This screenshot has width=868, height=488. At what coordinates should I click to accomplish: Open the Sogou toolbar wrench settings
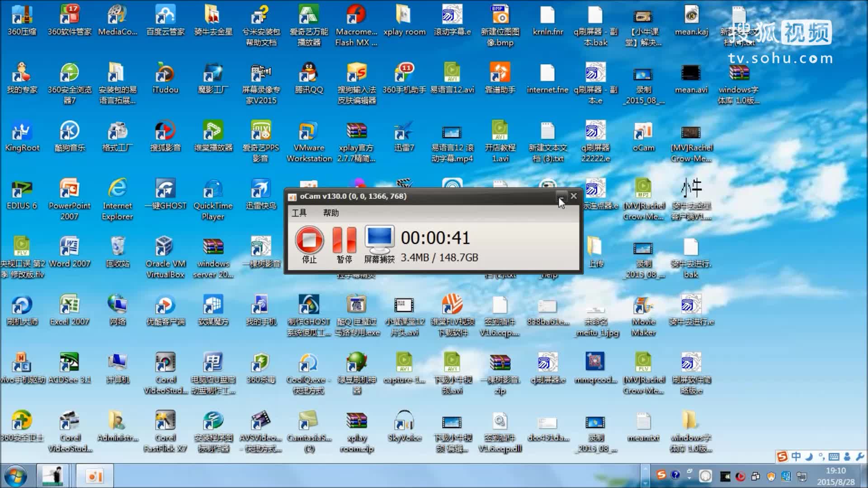[860, 457]
